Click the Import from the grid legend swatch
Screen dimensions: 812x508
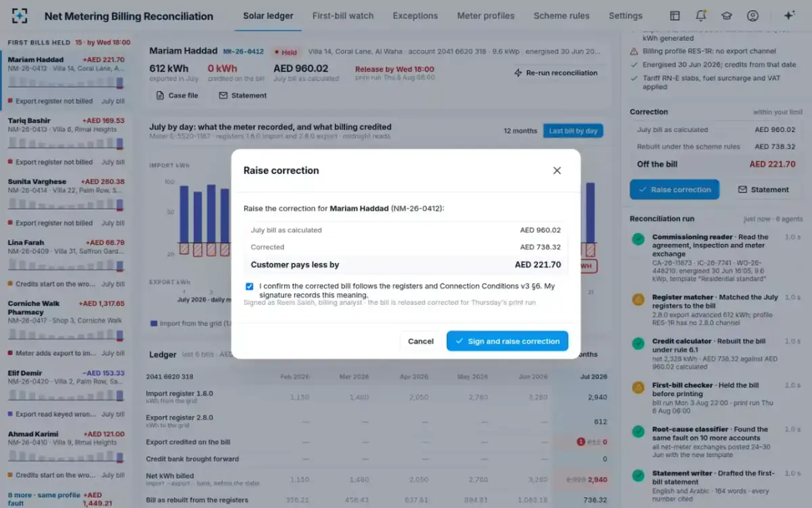[154, 324]
